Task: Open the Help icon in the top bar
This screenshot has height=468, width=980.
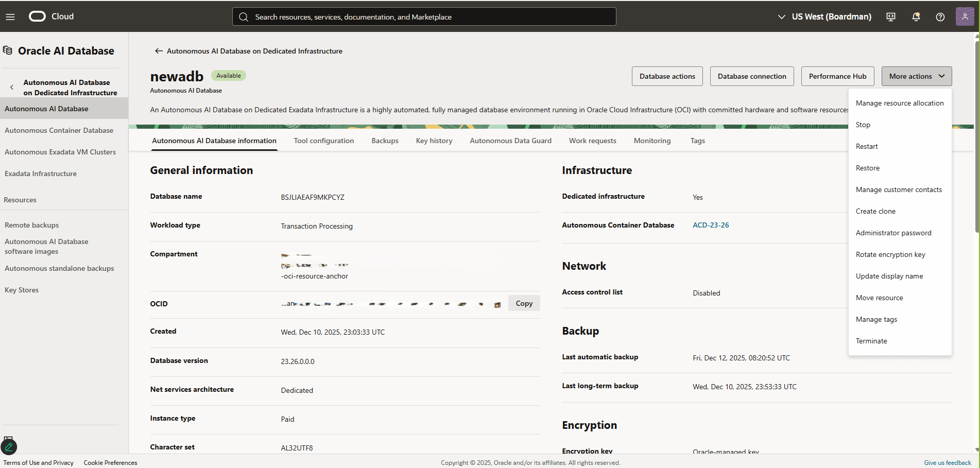Action: [x=940, y=16]
